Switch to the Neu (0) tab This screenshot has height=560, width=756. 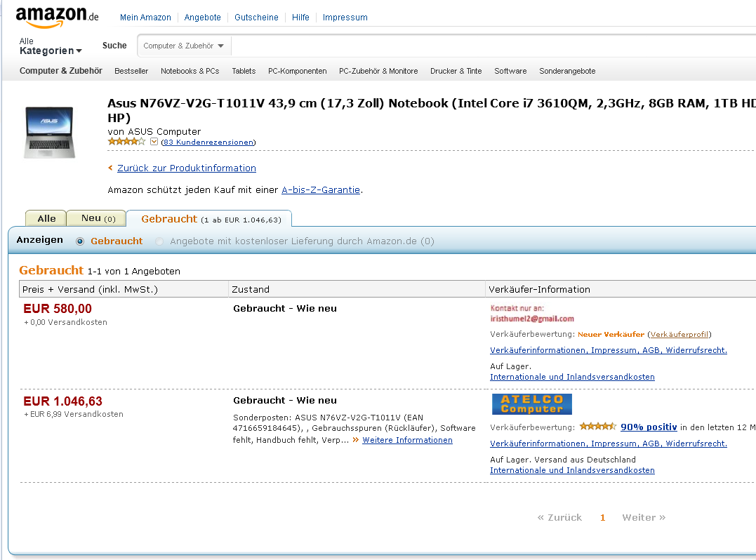98,218
